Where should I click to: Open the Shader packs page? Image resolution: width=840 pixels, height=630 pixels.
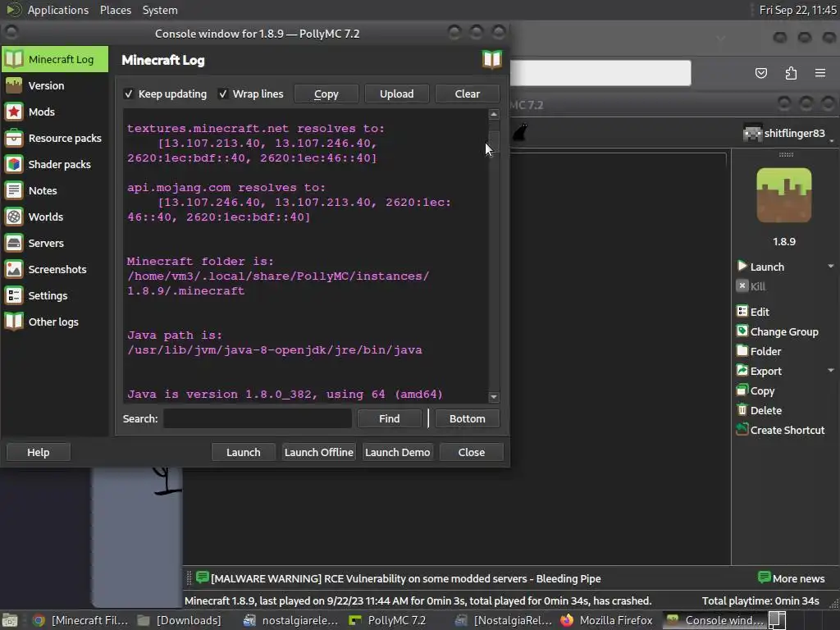(55, 164)
